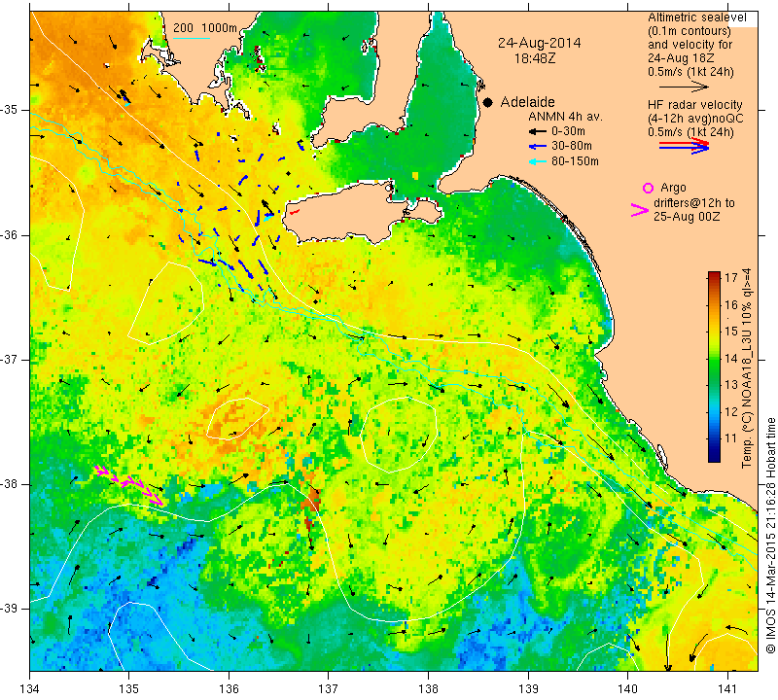Click the color bar tick label 17
Image resolution: width=778 pixels, height=700 pixels.
[x=731, y=278]
